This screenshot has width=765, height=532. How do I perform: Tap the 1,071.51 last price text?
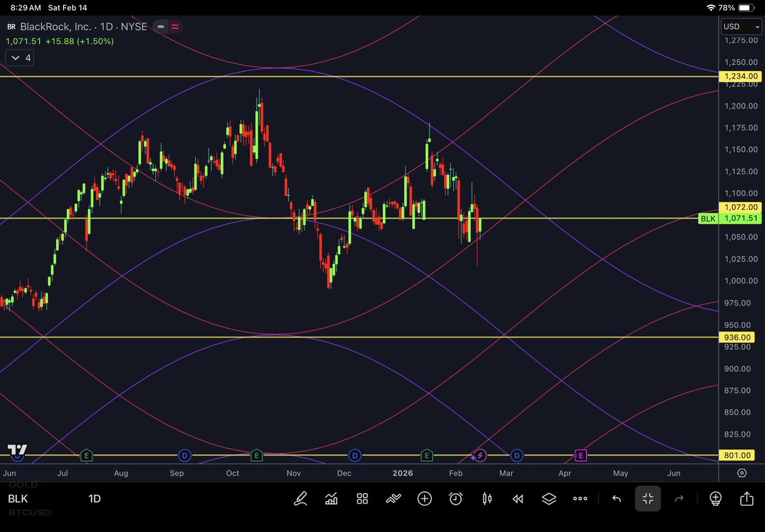[x=24, y=41]
